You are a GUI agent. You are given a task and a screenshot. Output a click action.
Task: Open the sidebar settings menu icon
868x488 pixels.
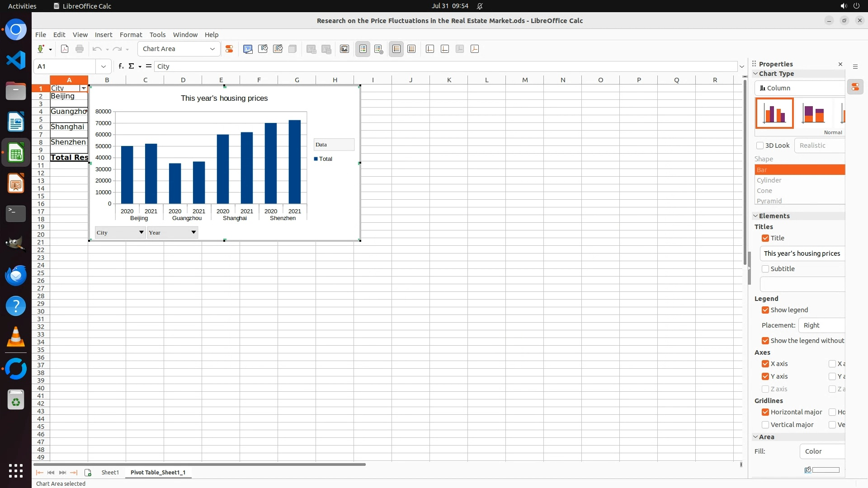[x=855, y=66]
